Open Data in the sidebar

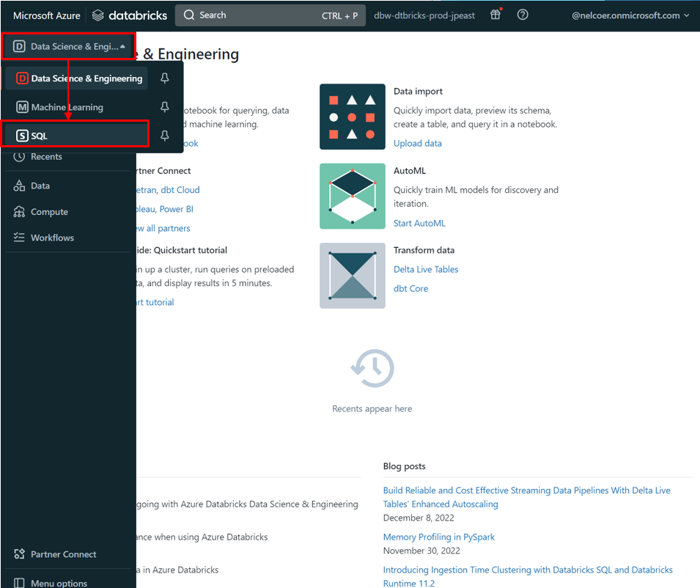[x=40, y=185]
